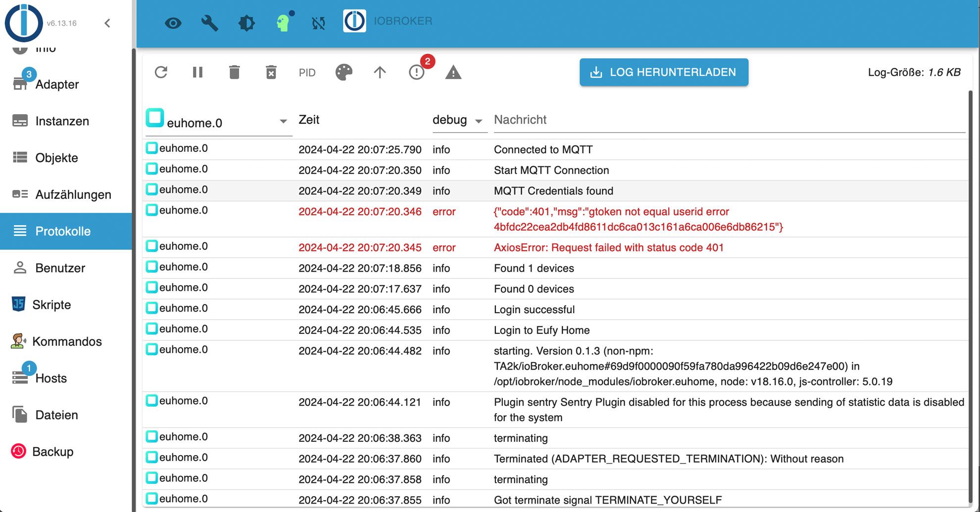Screen dimensions: 980x512
Task: Click the Dateien files icon
Action: pos(20,414)
